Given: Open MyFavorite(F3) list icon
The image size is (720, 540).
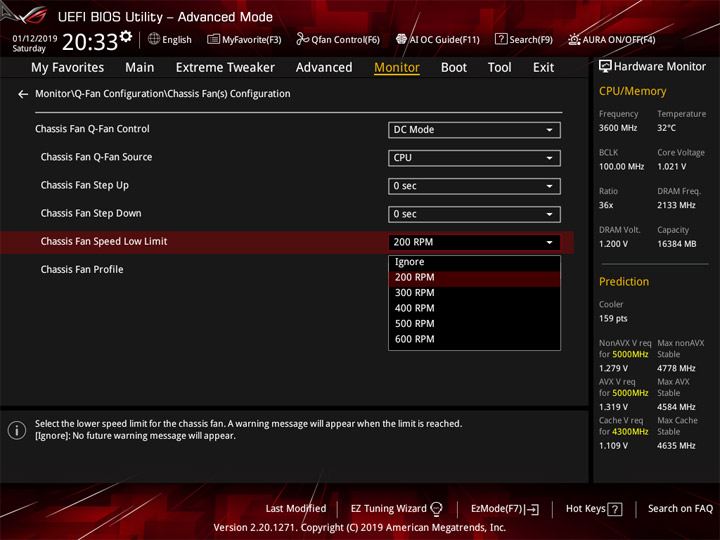Looking at the screenshot, I should (x=213, y=39).
